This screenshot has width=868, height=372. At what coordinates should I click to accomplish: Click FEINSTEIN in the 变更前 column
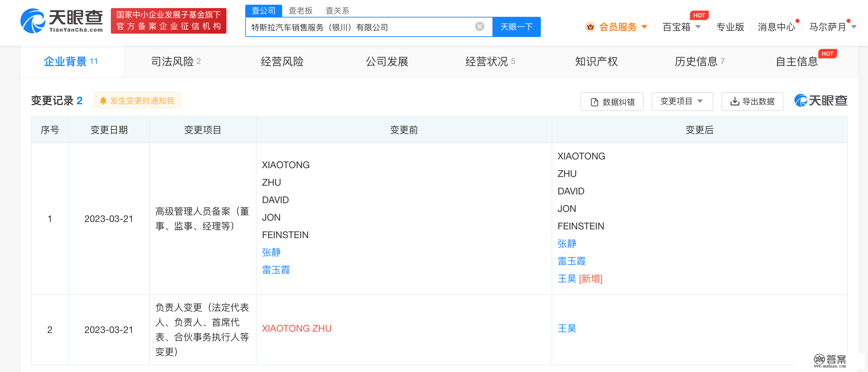[285, 235]
